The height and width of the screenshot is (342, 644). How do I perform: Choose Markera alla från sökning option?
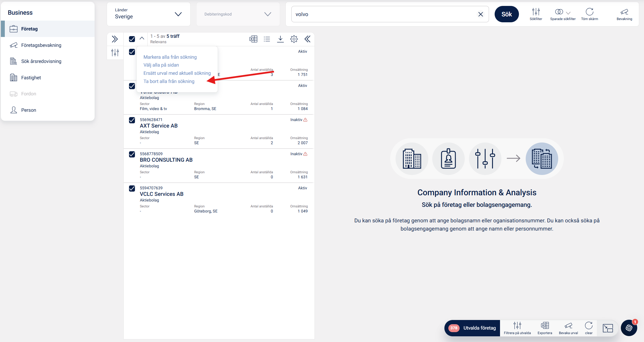click(170, 57)
